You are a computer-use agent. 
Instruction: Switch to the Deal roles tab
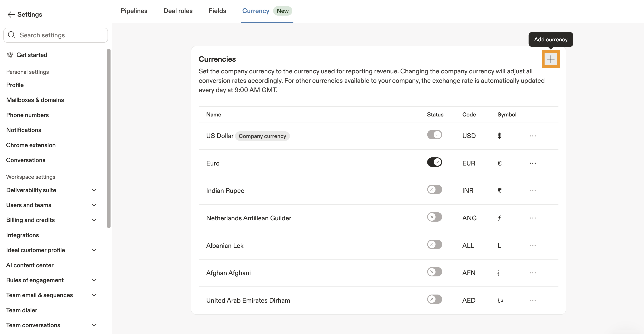pyautogui.click(x=178, y=11)
